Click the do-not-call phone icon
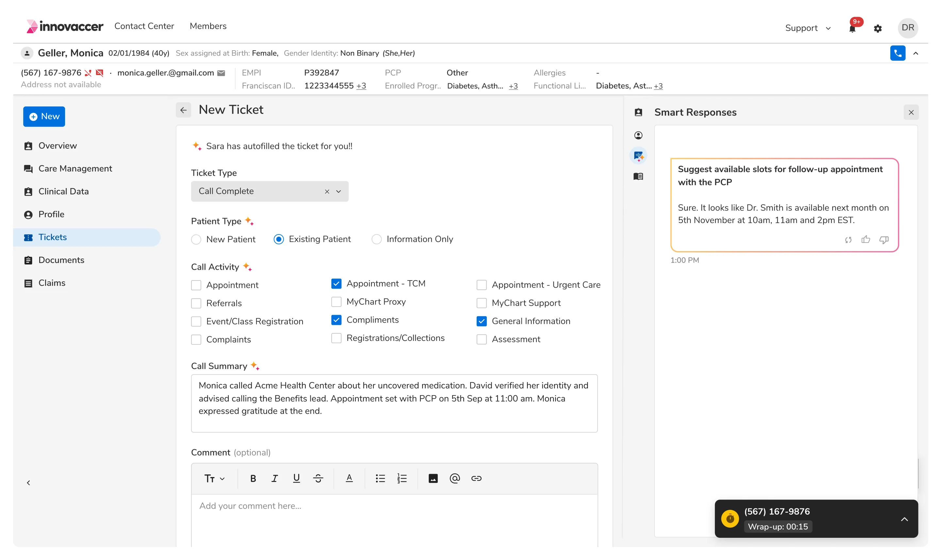The width and height of the screenshot is (941, 560). coord(88,73)
